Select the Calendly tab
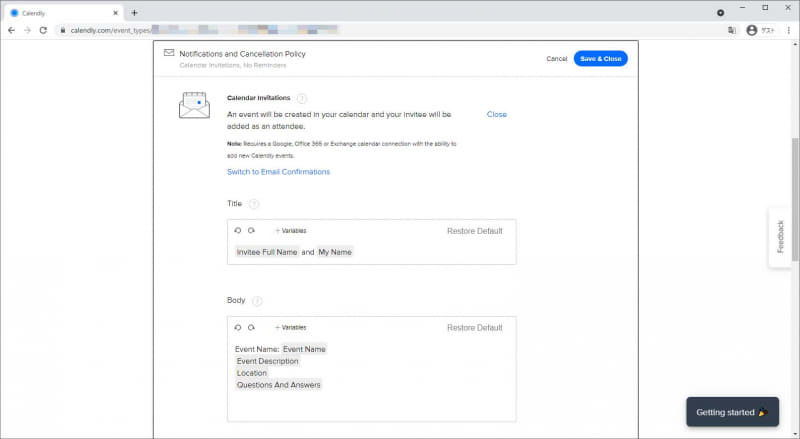The width and height of the screenshot is (800, 439). pos(64,13)
